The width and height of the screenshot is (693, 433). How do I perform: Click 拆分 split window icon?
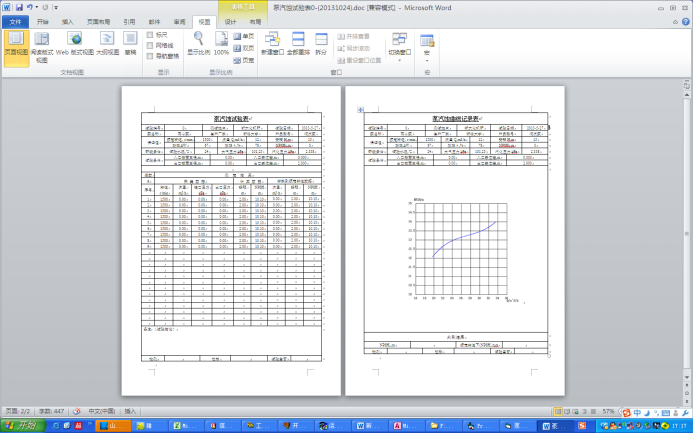pos(321,43)
